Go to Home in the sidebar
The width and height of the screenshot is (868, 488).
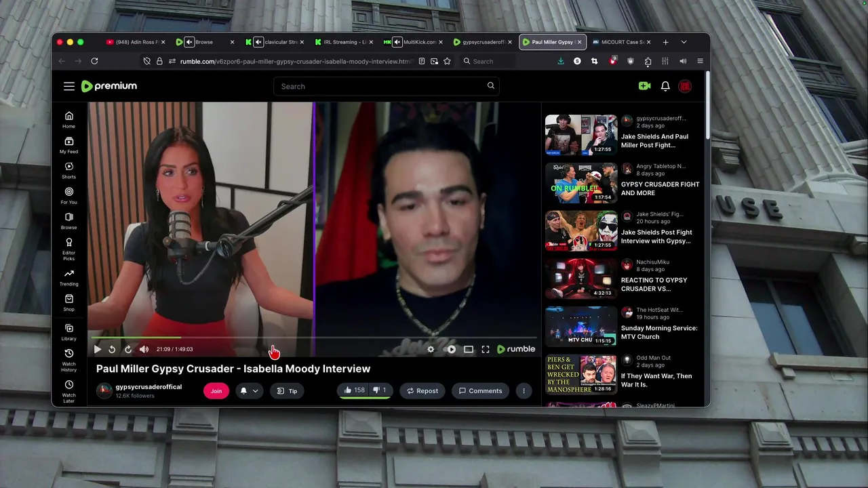pyautogui.click(x=69, y=120)
